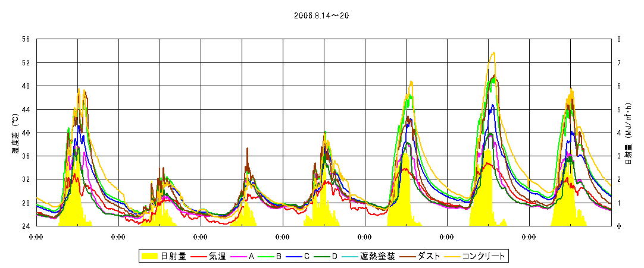Click the right axis value 6

click(x=618, y=86)
